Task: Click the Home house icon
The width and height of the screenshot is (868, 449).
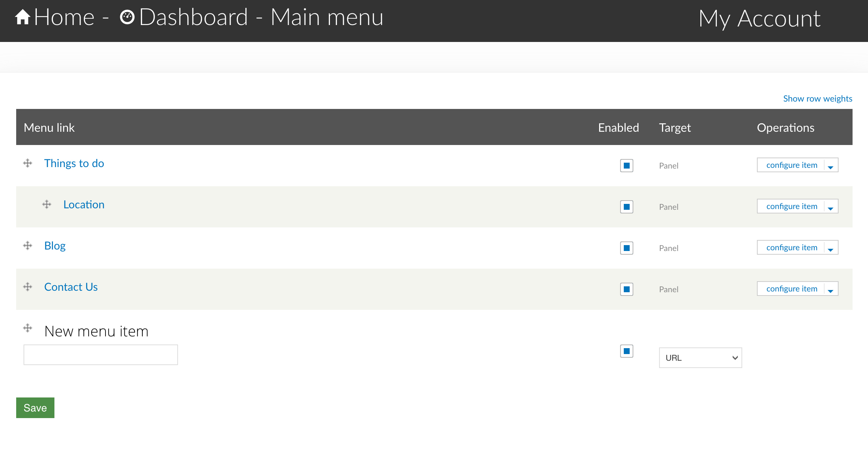Action: [23, 17]
